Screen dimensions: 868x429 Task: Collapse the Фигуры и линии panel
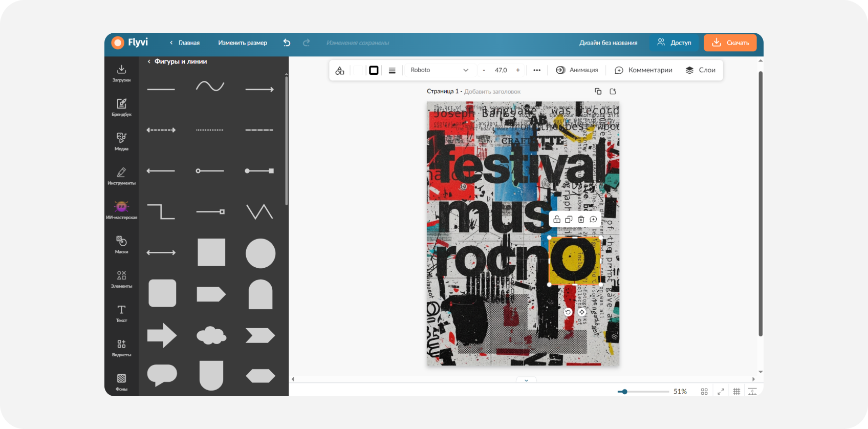[x=149, y=61]
